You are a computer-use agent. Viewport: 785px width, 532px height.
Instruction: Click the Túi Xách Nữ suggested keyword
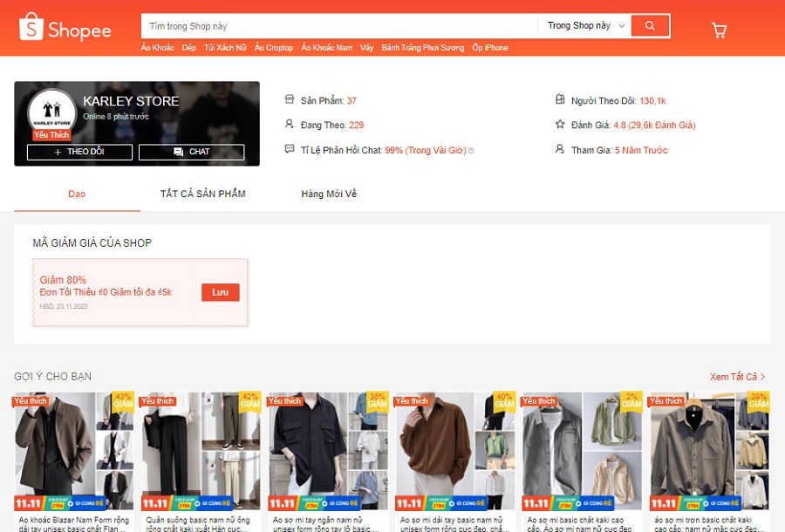[225, 48]
